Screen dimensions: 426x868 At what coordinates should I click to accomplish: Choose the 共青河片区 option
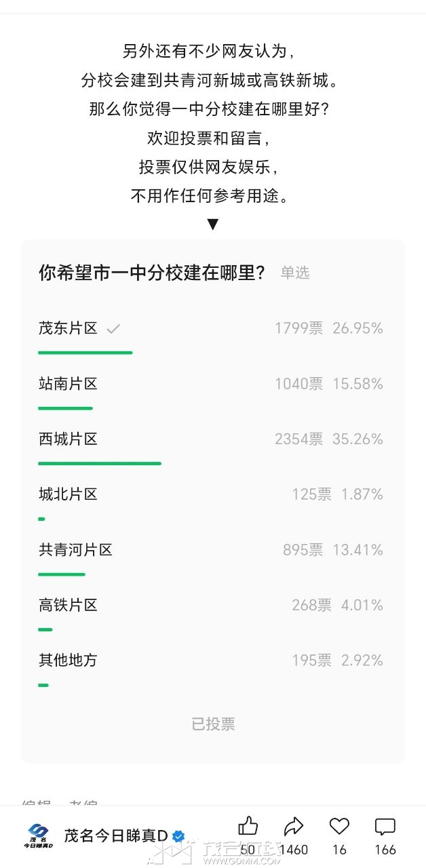212,558
